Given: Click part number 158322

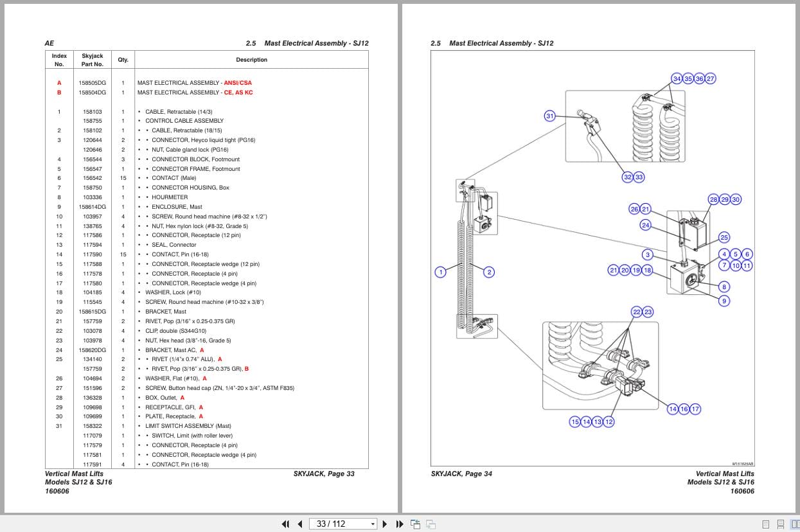Looking at the screenshot, I should (93, 426).
